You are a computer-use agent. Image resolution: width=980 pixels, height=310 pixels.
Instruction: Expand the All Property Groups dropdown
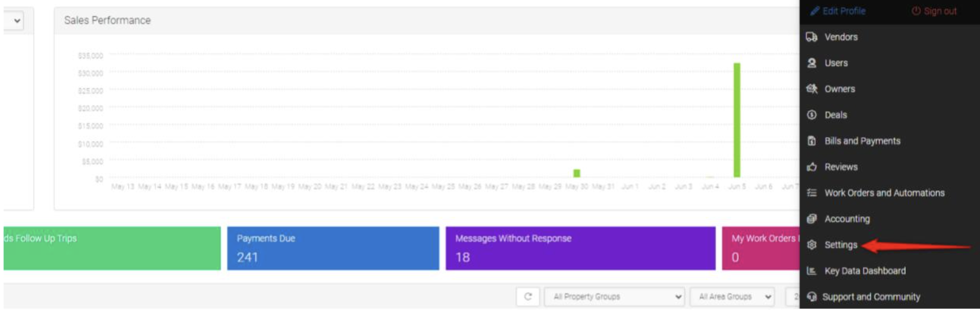614,297
